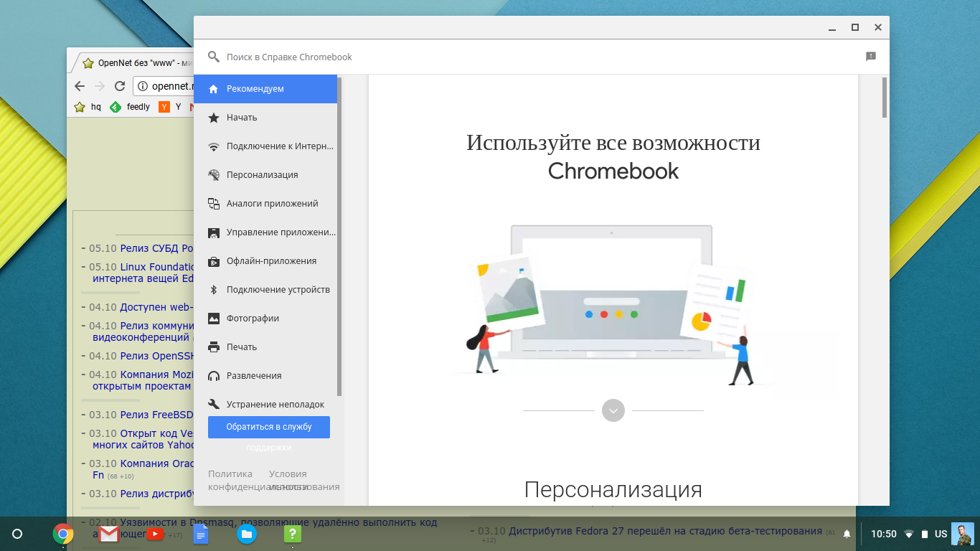Expand section using the down chevron circle
This screenshot has width=980, height=551.
point(613,410)
